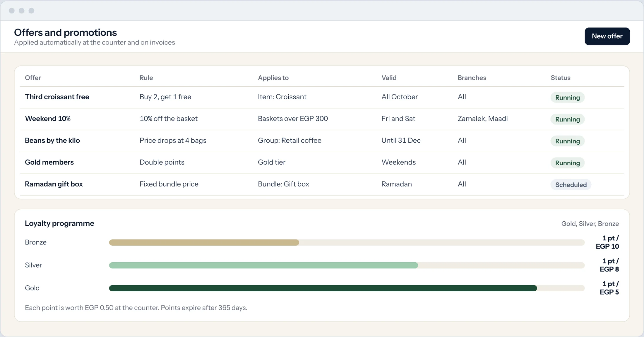Screen dimensions: 644x337
Task: Click the Running status of Third croissant free
Action: (x=567, y=97)
